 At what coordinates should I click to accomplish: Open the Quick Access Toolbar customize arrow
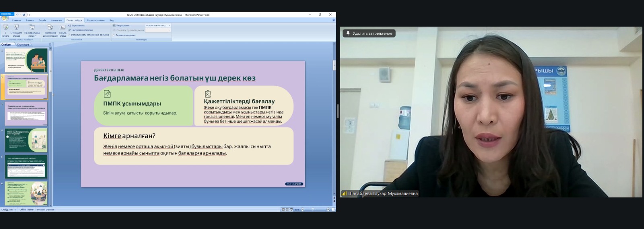click(29, 15)
